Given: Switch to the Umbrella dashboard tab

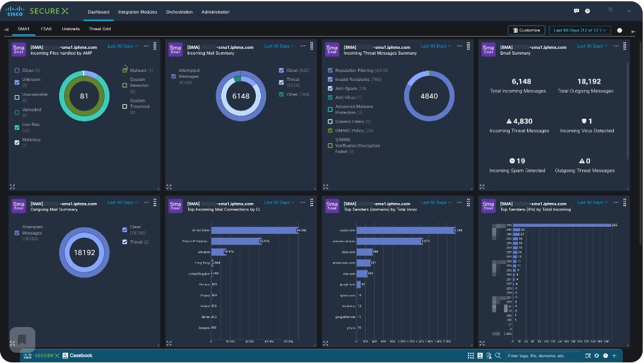Looking at the screenshot, I should (x=71, y=29).
